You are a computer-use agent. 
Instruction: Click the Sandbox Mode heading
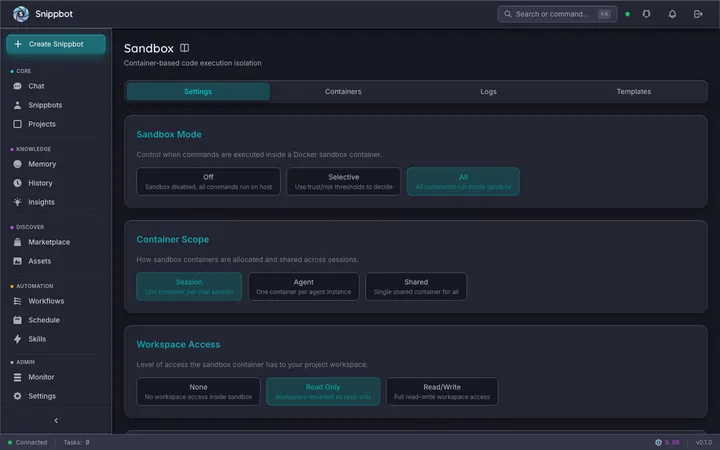coord(169,135)
